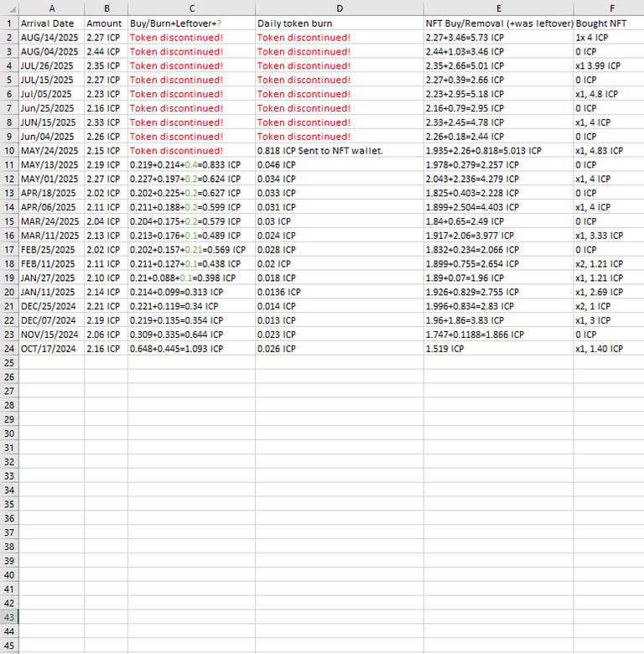
Task: Click the 'x1, 1.40 ICP' cell
Action: [x=609, y=349]
